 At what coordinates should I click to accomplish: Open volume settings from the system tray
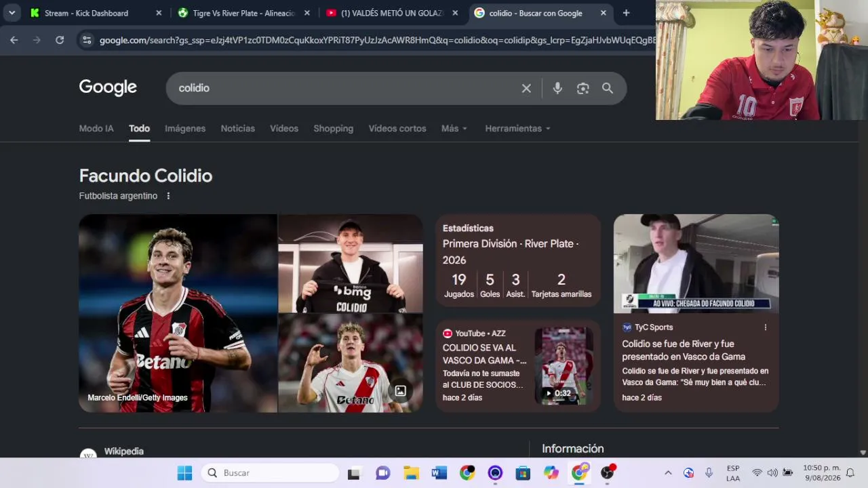tap(772, 473)
